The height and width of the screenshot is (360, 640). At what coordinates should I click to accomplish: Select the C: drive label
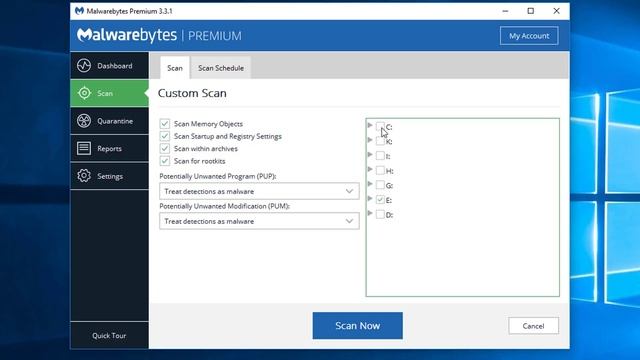pyautogui.click(x=389, y=127)
